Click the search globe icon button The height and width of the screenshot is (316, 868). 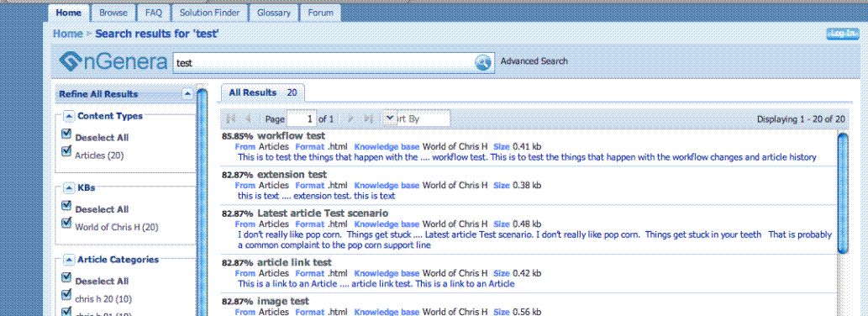pos(483,62)
